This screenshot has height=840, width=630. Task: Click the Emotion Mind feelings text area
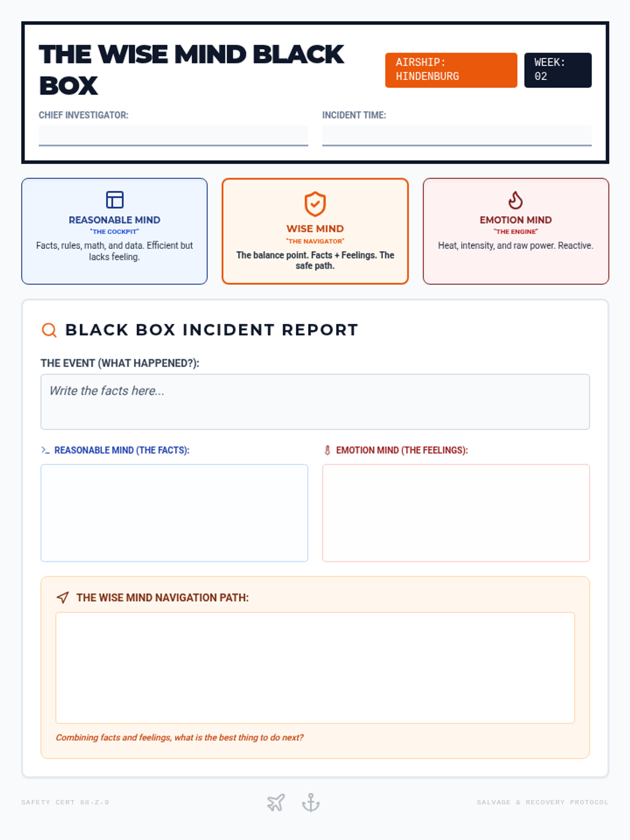click(456, 512)
